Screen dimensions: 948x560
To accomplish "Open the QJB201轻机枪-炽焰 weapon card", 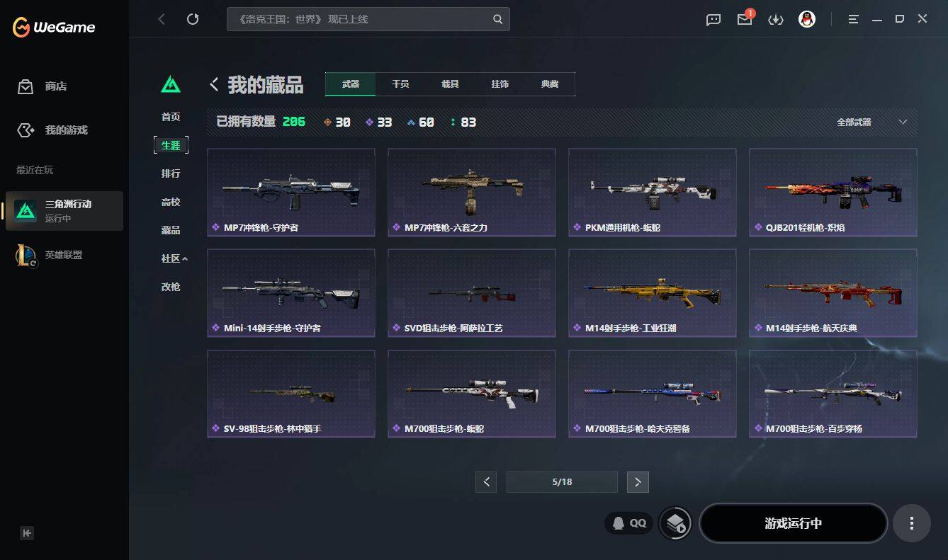I will pos(833,193).
